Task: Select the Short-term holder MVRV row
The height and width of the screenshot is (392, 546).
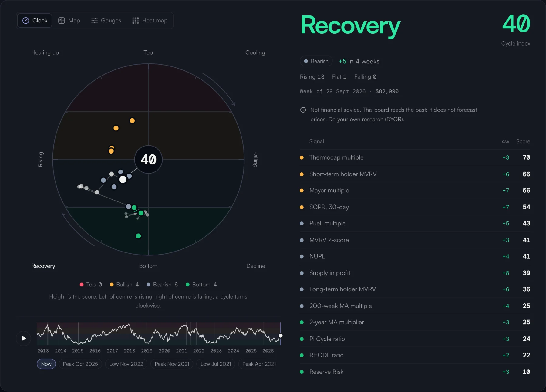Action: tap(415, 174)
